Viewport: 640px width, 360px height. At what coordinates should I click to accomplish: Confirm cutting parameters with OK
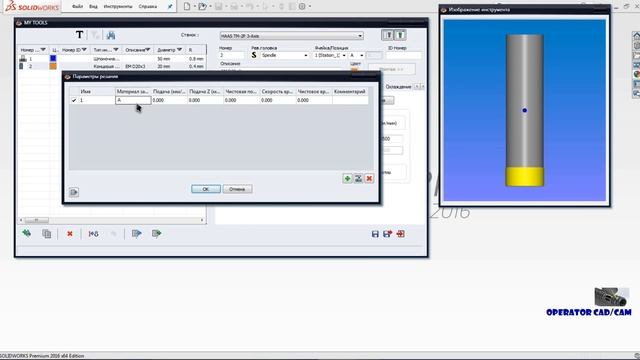click(x=206, y=189)
